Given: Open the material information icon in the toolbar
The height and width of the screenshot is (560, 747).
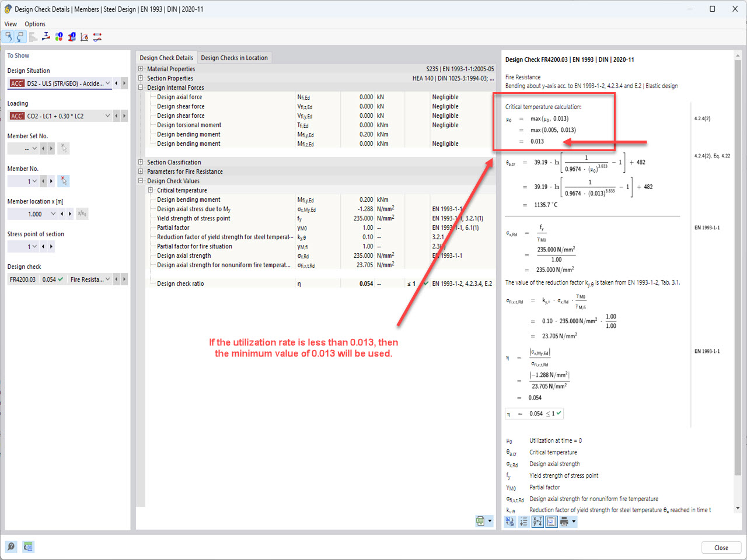Looking at the screenshot, I should [x=58, y=36].
